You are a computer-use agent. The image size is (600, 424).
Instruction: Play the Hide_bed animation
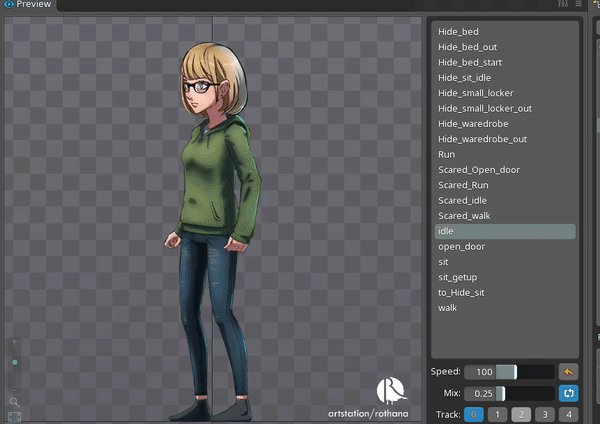coord(505,32)
